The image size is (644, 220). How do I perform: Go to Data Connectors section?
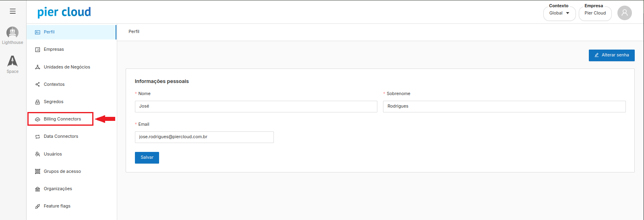tap(61, 137)
